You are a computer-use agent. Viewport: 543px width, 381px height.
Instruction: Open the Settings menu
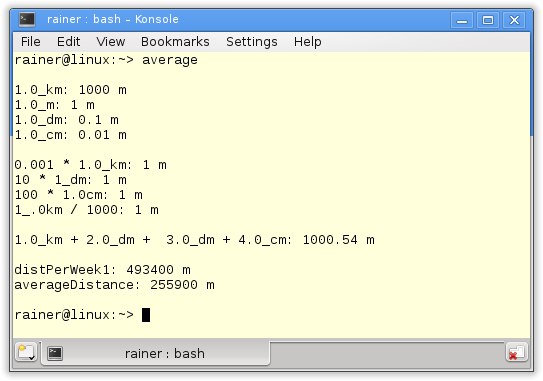pyautogui.click(x=252, y=42)
